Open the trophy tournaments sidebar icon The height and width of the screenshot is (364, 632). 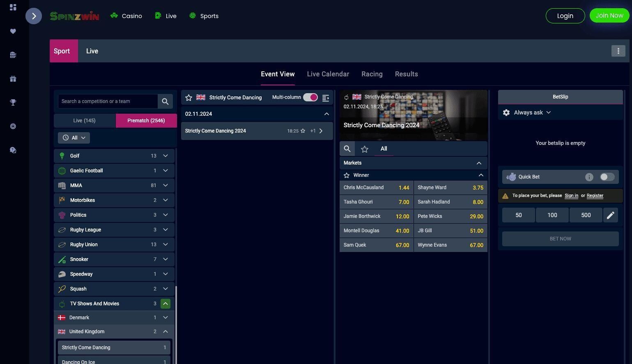coord(13,103)
